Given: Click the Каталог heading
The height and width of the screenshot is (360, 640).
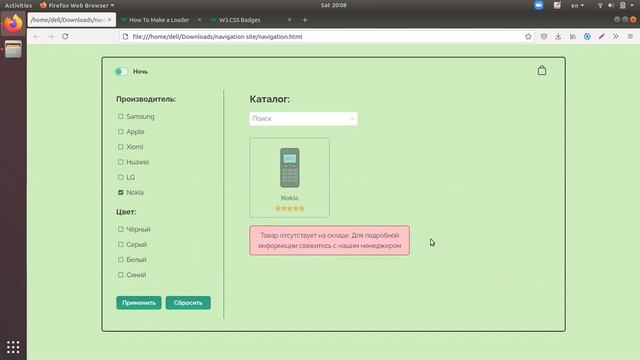Looking at the screenshot, I should click(269, 99).
